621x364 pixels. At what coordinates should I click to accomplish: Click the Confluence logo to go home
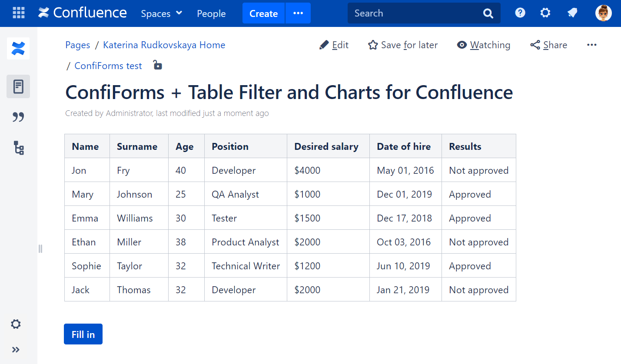click(x=82, y=13)
